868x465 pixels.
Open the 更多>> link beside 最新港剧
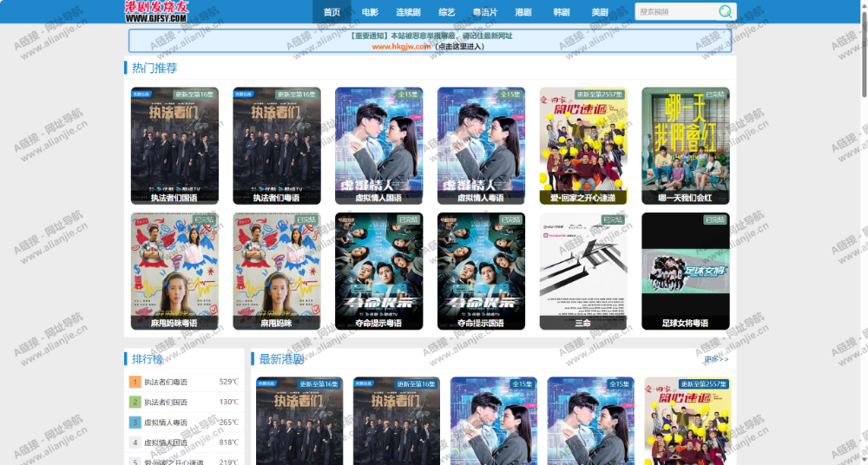coord(716,359)
